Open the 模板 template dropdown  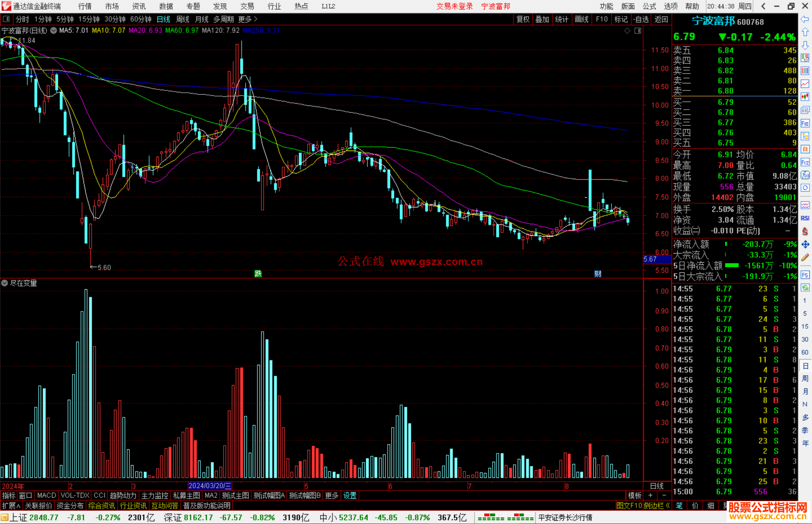click(635, 495)
